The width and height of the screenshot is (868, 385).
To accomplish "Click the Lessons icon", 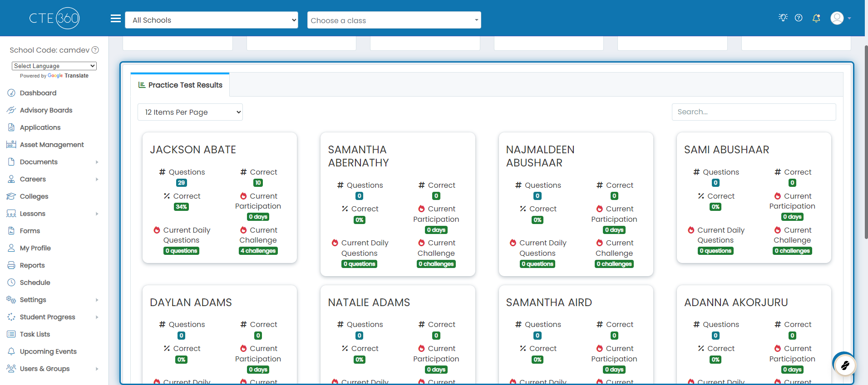I will pos(11,214).
